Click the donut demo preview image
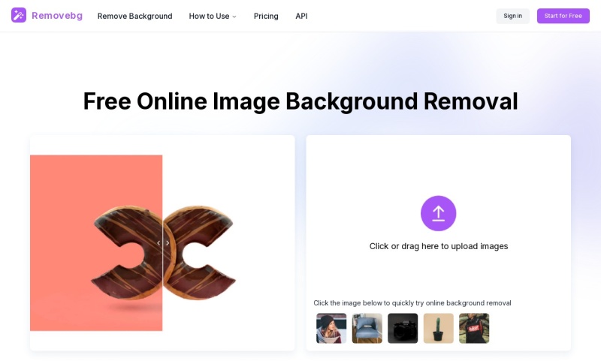 (162, 243)
